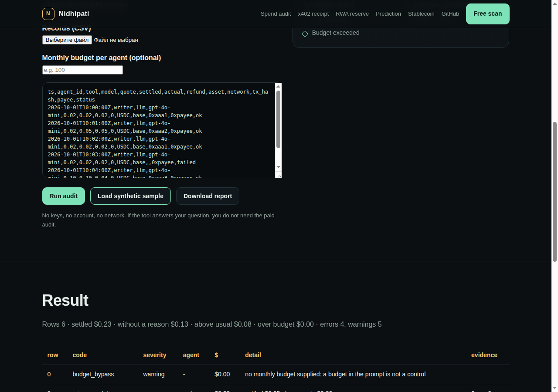Open the x402 receipt nav link
This screenshot has width=558, height=392.
tap(313, 14)
